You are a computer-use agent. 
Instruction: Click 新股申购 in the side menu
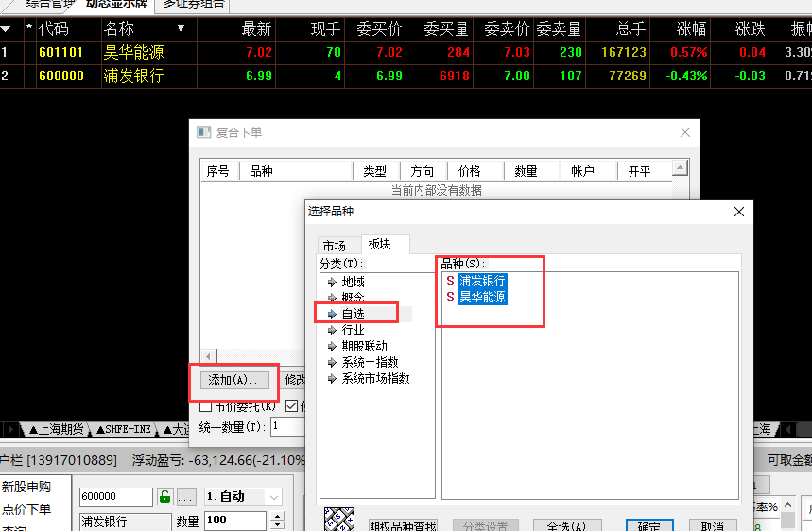click(26, 487)
